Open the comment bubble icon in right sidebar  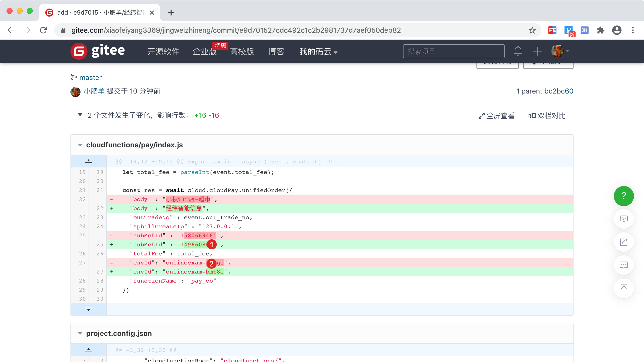pyautogui.click(x=624, y=265)
